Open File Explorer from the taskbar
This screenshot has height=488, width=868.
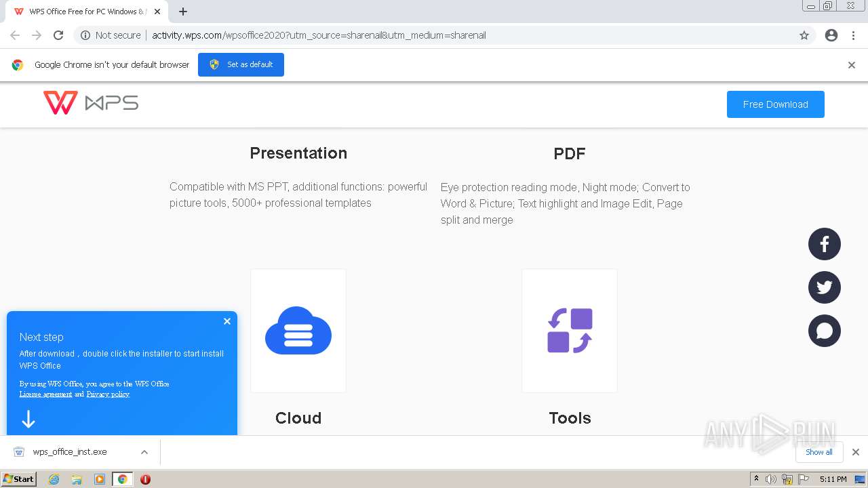click(77, 479)
